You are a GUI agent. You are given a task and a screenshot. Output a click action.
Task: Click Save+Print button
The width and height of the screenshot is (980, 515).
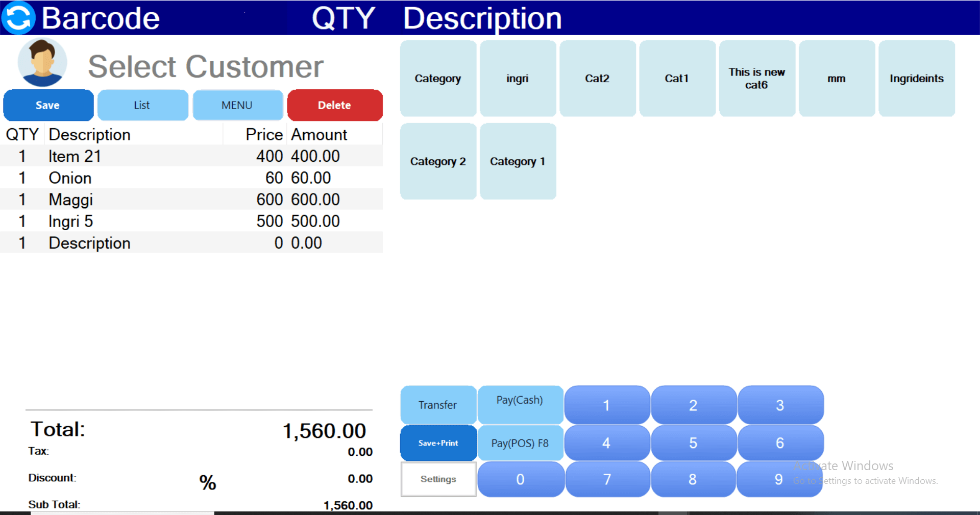coord(438,443)
